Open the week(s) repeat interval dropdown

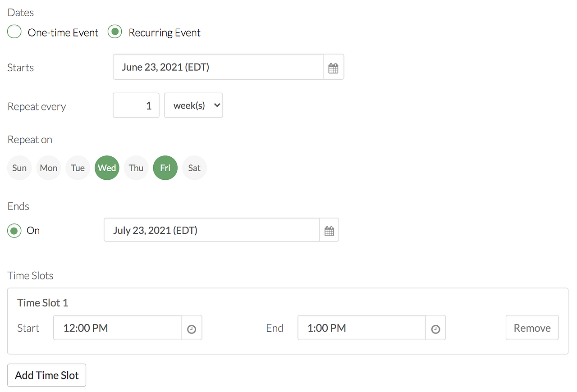[193, 105]
